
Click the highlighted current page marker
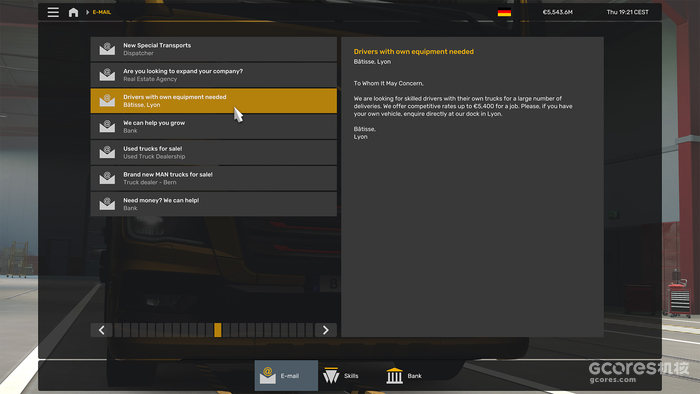tap(218, 330)
